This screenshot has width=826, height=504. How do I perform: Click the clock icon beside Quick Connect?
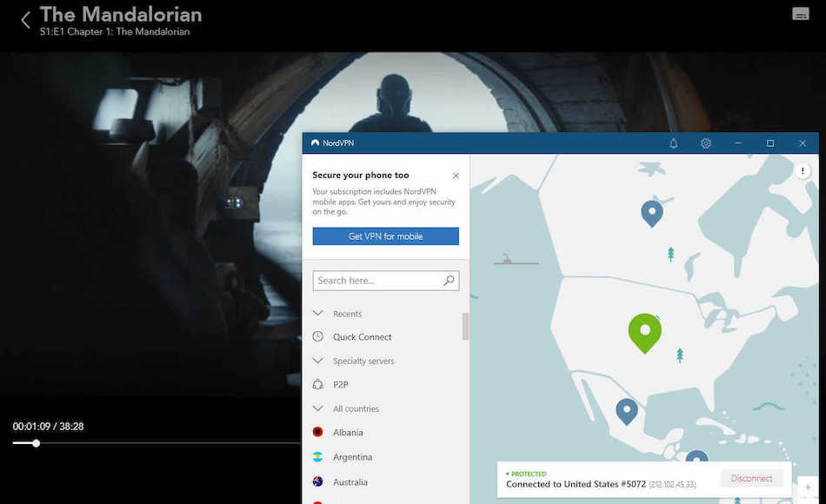[x=317, y=336]
